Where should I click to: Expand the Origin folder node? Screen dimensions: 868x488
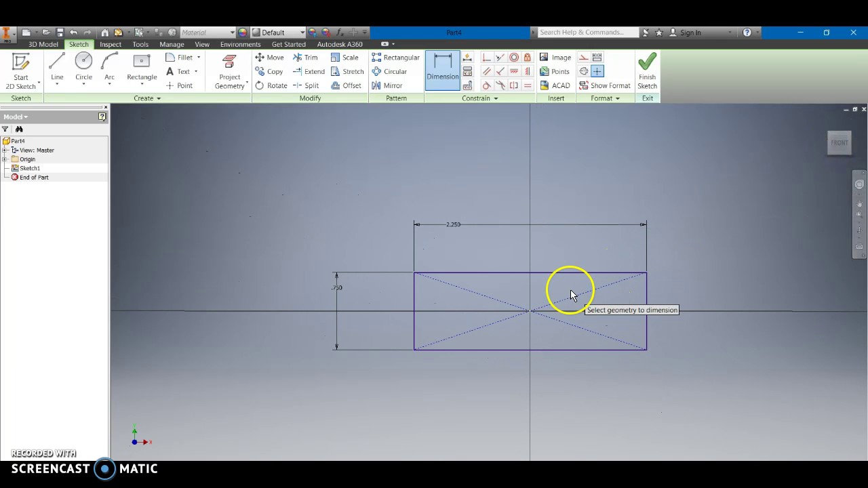[x=5, y=159]
